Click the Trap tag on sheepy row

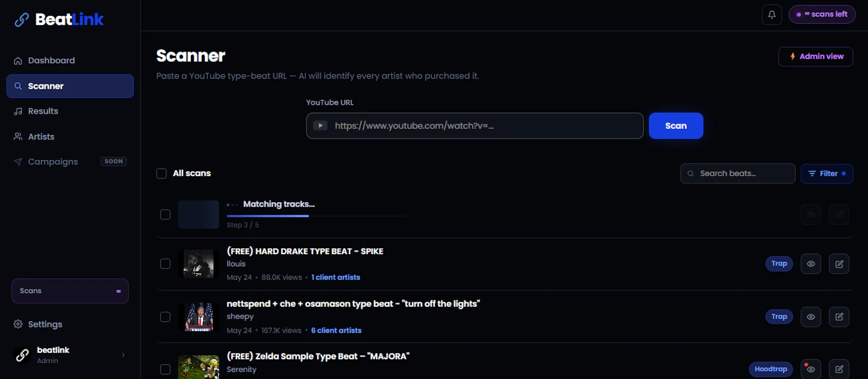pyautogui.click(x=779, y=317)
